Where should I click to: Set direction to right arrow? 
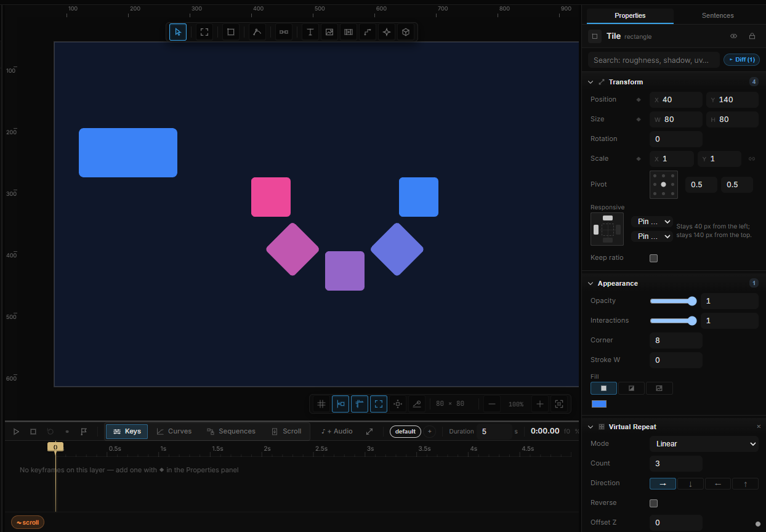coord(663,484)
